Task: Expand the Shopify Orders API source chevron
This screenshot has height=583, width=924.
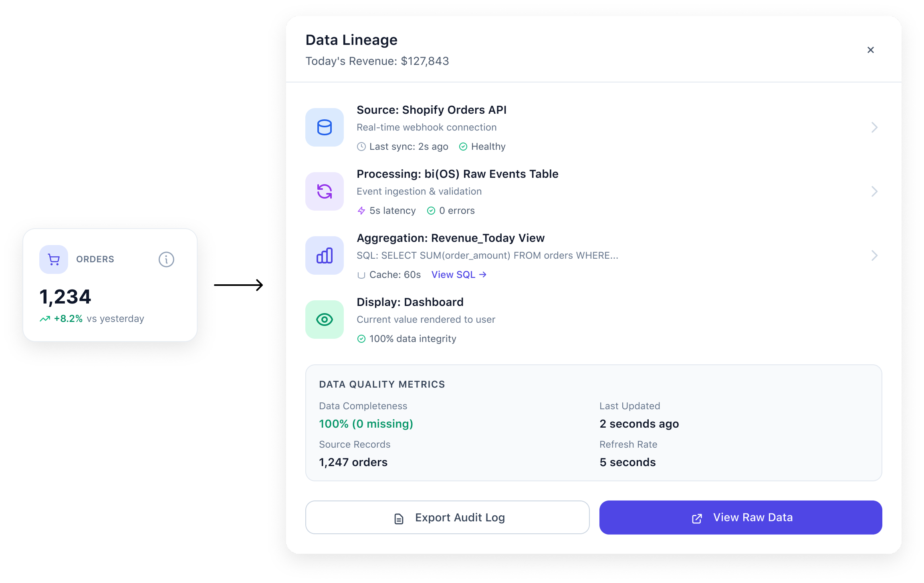Action: coord(874,127)
